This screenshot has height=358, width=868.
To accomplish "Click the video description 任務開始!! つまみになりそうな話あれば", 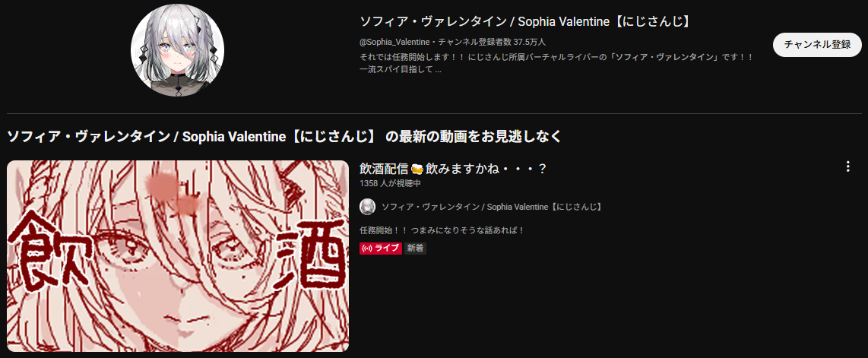I will point(442,230).
